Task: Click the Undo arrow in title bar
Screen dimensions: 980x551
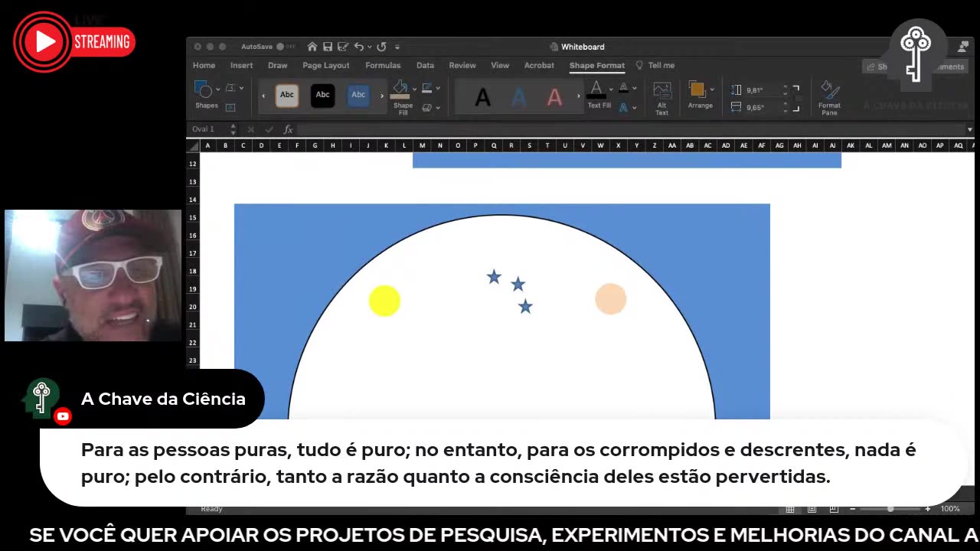Action: pyautogui.click(x=358, y=47)
